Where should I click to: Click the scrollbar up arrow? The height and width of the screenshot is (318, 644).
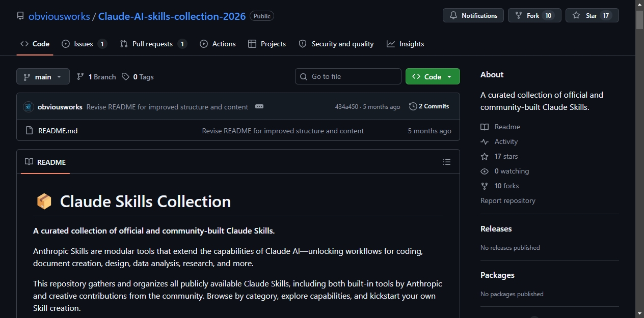point(639,4)
